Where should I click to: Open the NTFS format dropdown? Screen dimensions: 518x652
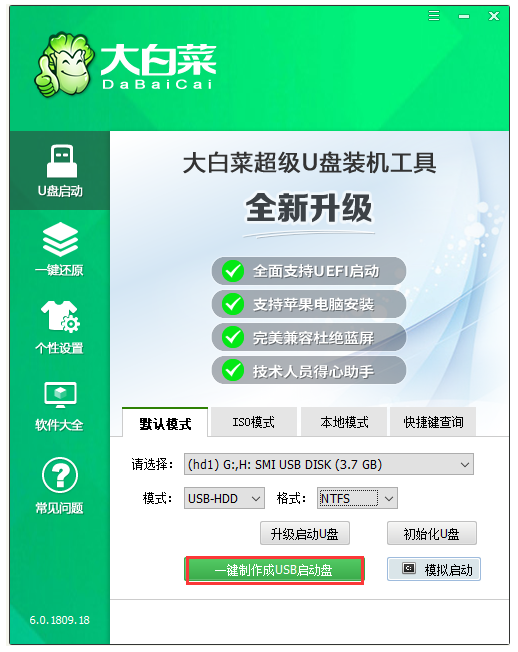(357, 498)
